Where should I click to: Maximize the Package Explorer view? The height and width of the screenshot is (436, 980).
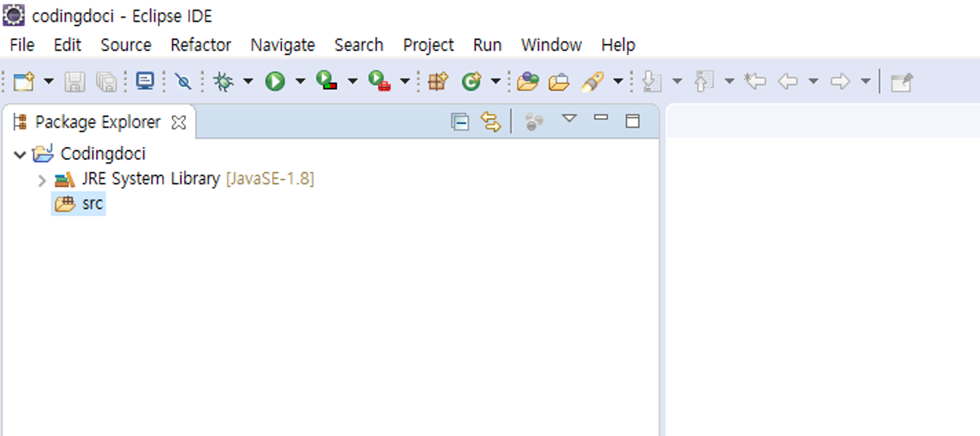tap(633, 122)
